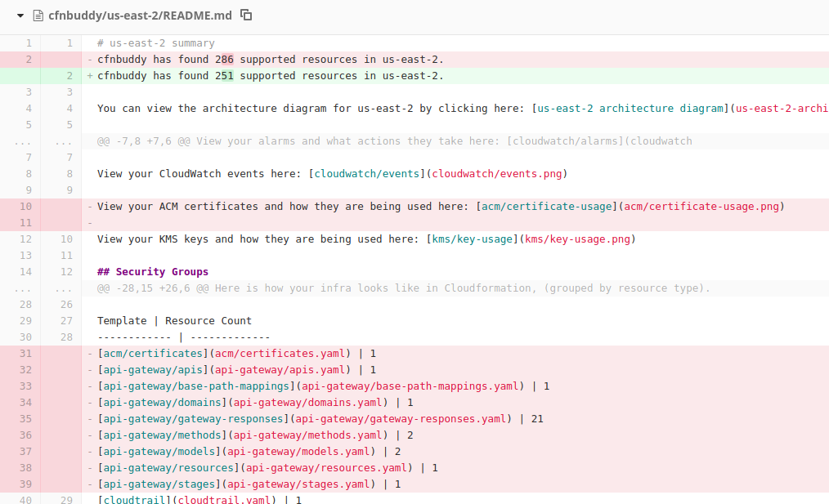Viewport: 829px width, 504px height.
Task: Click 'kms/key-usage' link text
Action: (472, 240)
